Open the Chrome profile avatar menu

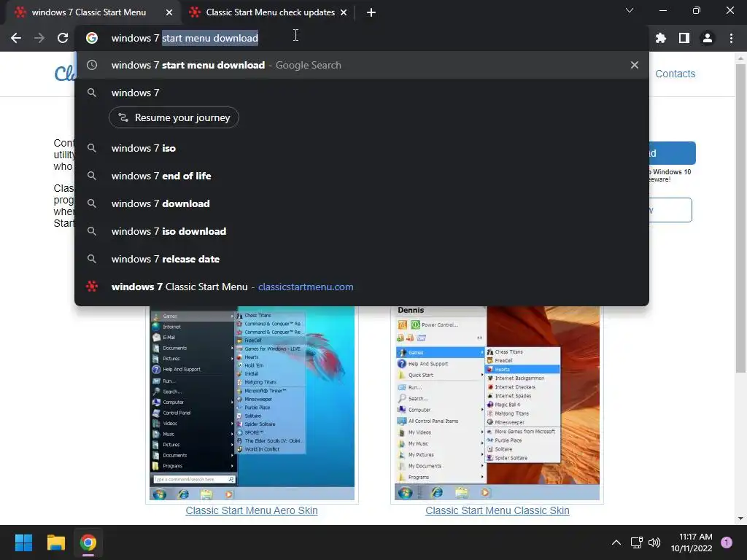pyautogui.click(x=708, y=38)
